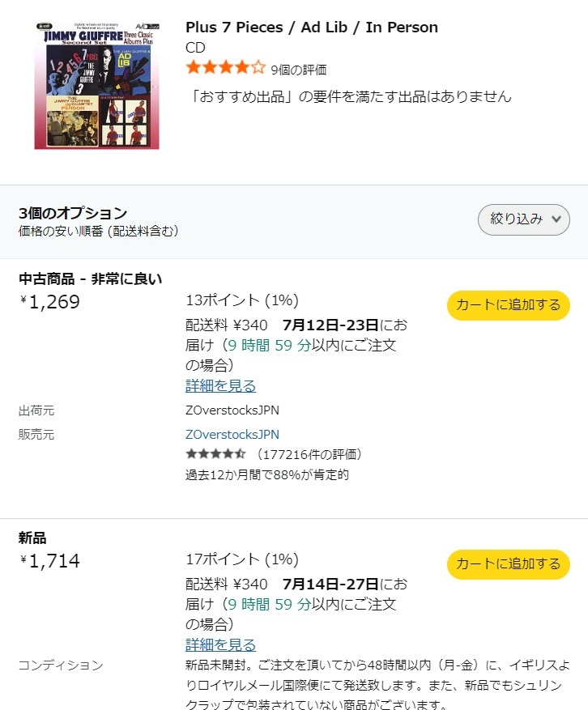This screenshot has height=710, width=588.
Task: Open 詳細を見る for the new offer
Action: (220, 645)
